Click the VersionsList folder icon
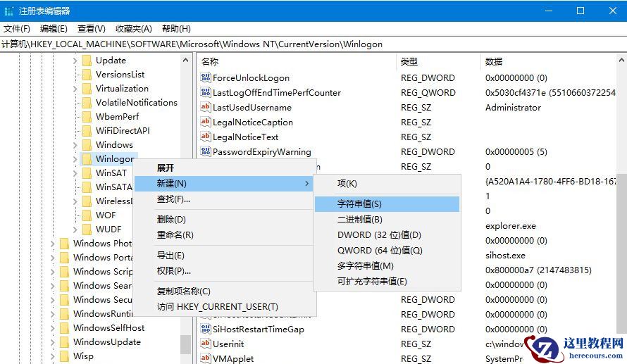The image size is (627, 364). pos(87,75)
